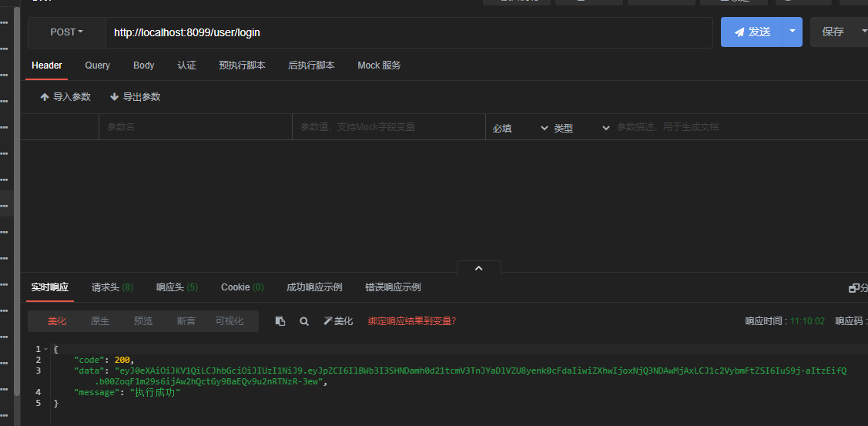Click the 参数名 input field
The image size is (868, 426).
196,127
